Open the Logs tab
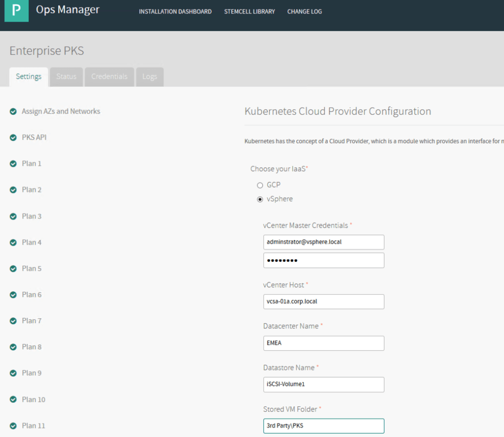The image size is (504, 437). coord(150,77)
